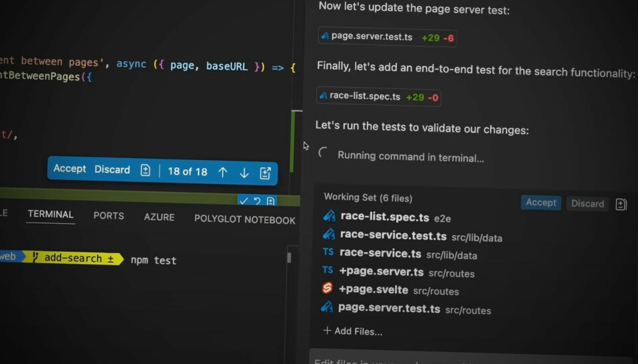The image size is (638, 364).
Task: Open changes in the editor toolbar's last icon
Action: (x=265, y=173)
